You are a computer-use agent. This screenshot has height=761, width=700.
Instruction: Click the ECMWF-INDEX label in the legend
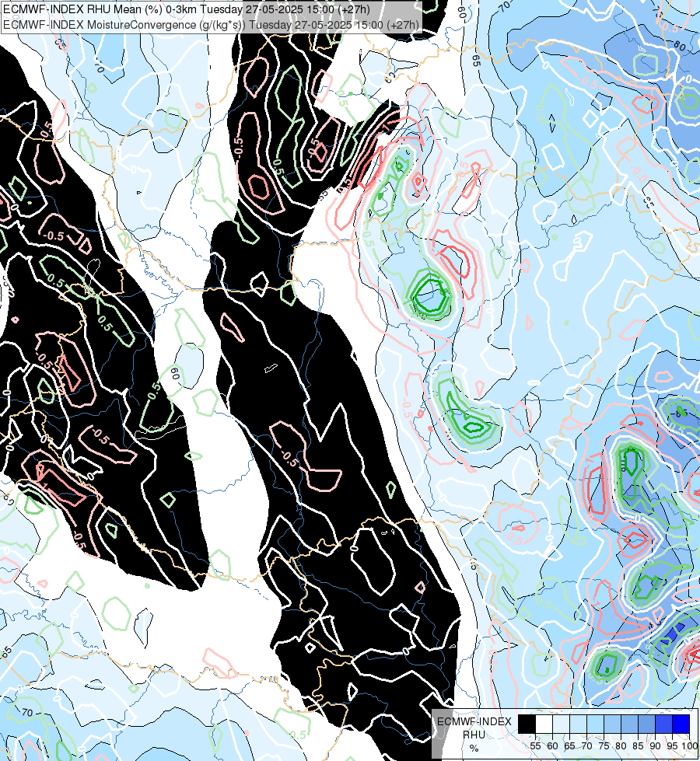(474, 721)
